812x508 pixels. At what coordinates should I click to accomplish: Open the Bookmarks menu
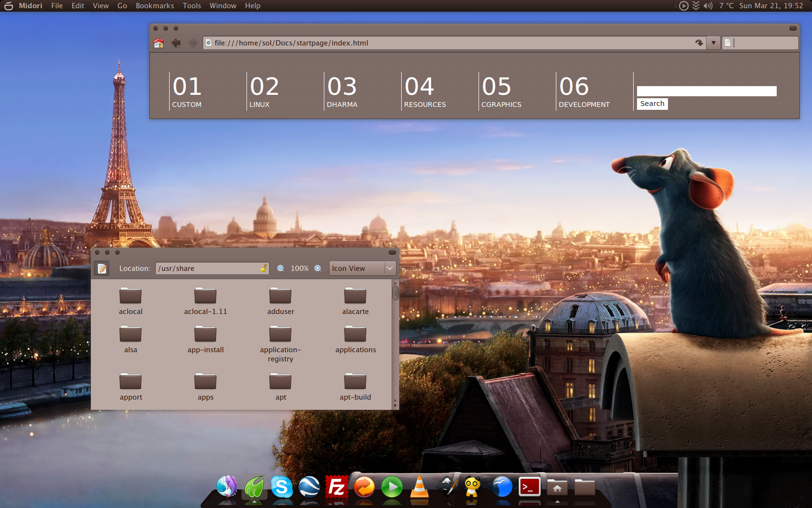coord(155,6)
